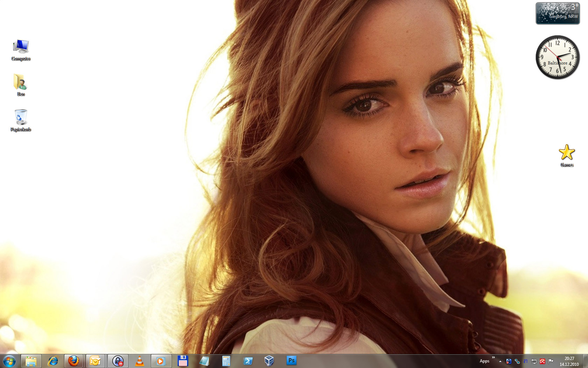Select the Papierkorb recycle bin icon

click(x=21, y=121)
